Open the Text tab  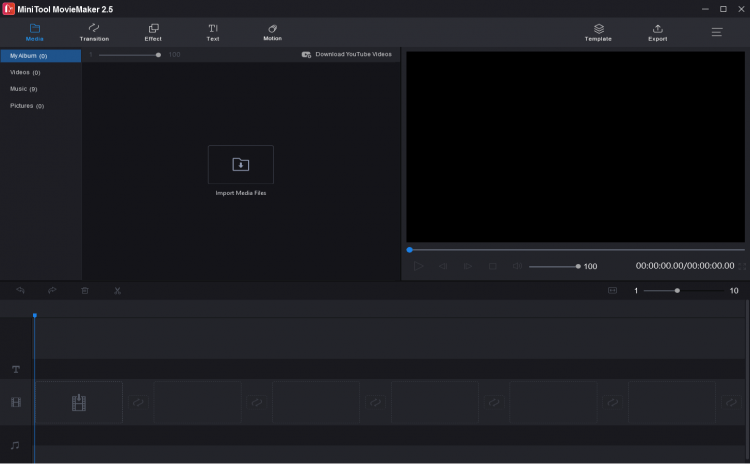(213, 32)
